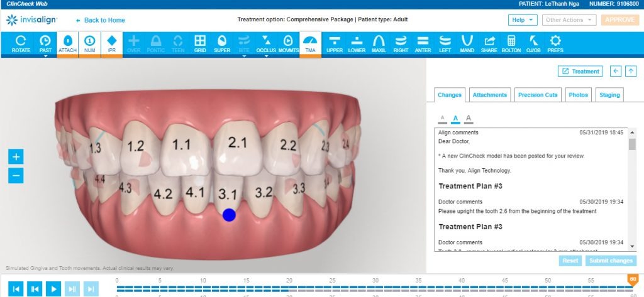Image resolution: width=644 pixels, height=297 pixels.
Task: Select the large font size A
Action: pyautogui.click(x=469, y=119)
